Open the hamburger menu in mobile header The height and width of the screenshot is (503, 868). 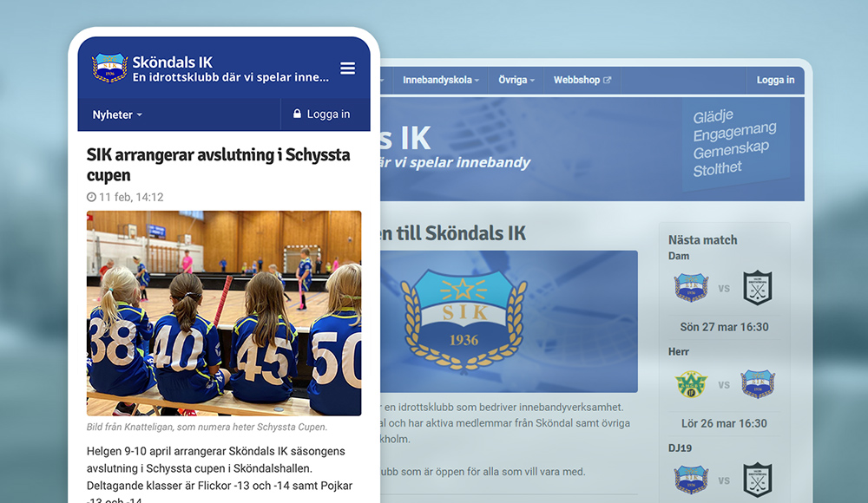[x=347, y=69]
